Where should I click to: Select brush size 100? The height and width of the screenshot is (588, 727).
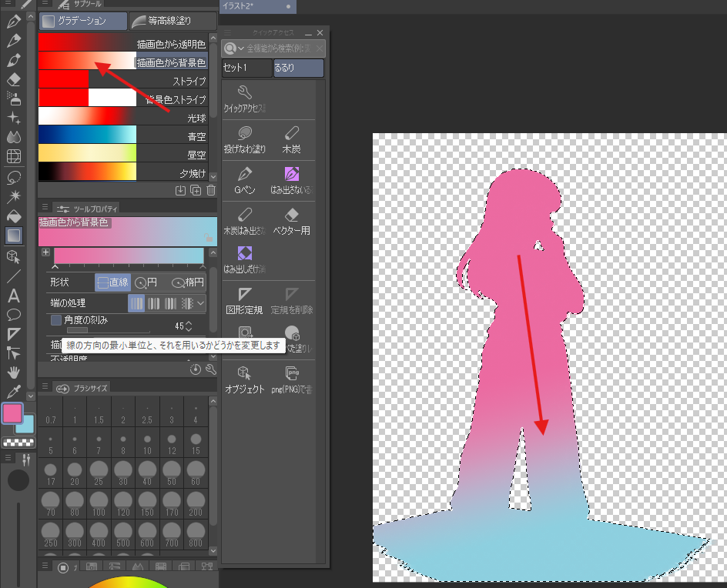pos(99,504)
